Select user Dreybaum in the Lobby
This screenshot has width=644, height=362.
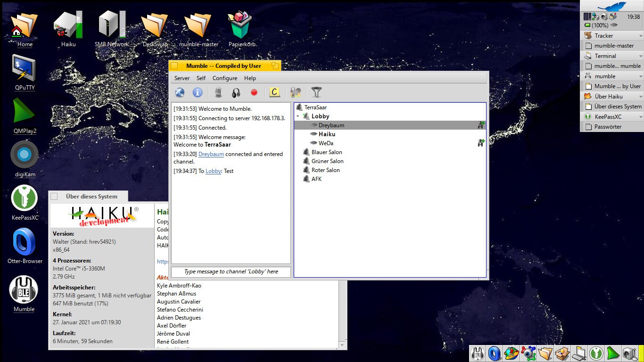tap(390, 125)
